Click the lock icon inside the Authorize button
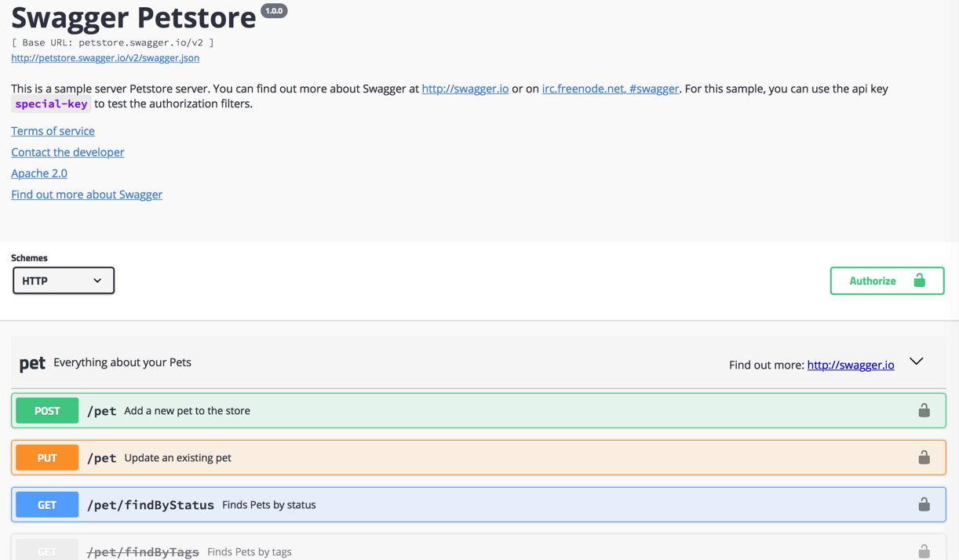Viewport: 959px width, 560px height. [x=919, y=280]
